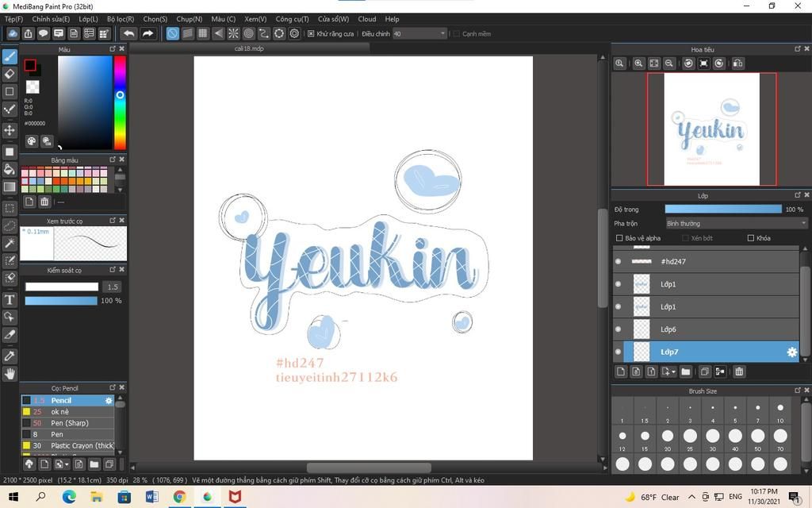Click the cloud icon in top toolbar

tap(13, 33)
